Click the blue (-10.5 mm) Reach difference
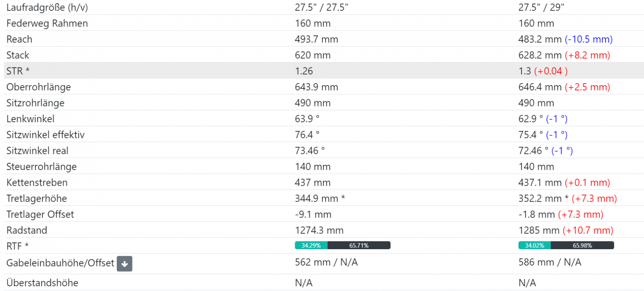Screen dimensions: 644x291 click(588, 39)
